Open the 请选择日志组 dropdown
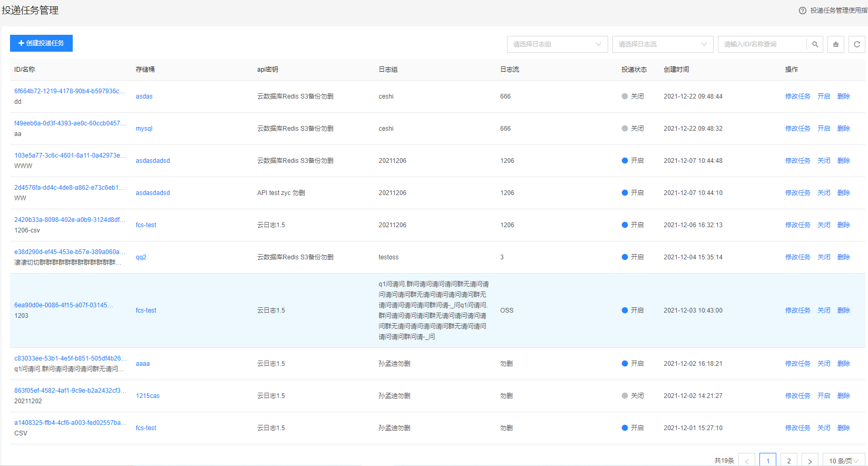Image resolution: width=868 pixels, height=466 pixels. pyautogui.click(x=558, y=44)
